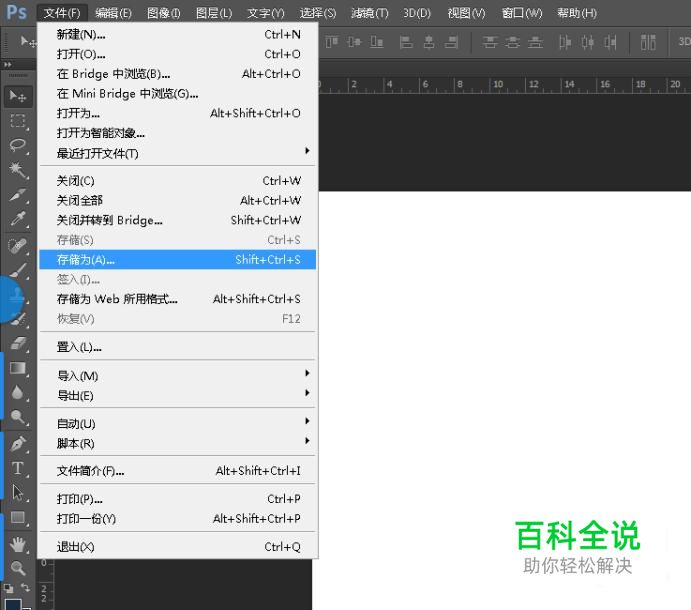
Task: Reset default foreground and background colors
Action: point(8,588)
